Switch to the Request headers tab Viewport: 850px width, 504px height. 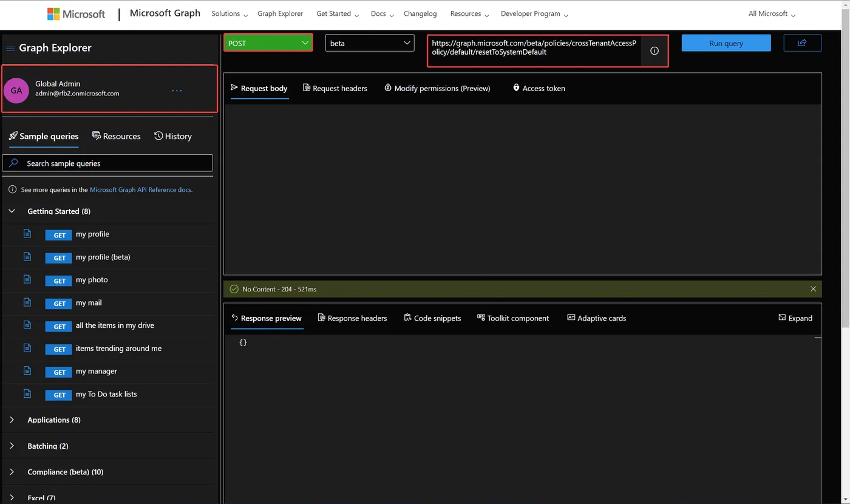pyautogui.click(x=335, y=88)
